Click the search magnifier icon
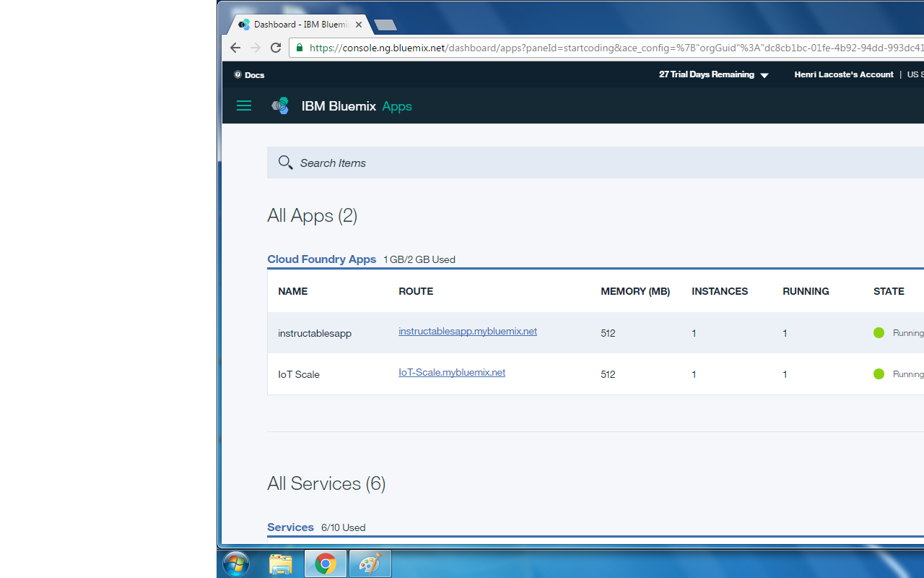 pyautogui.click(x=285, y=163)
